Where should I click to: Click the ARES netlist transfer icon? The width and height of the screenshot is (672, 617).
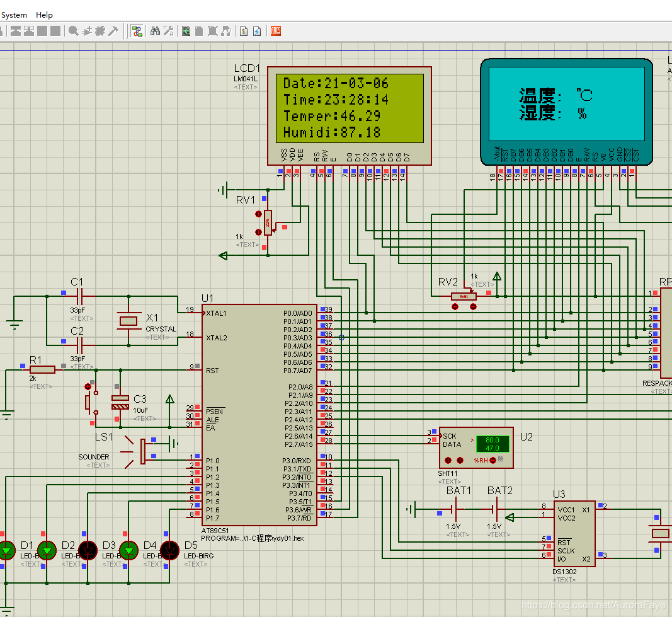(x=276, y=31)
